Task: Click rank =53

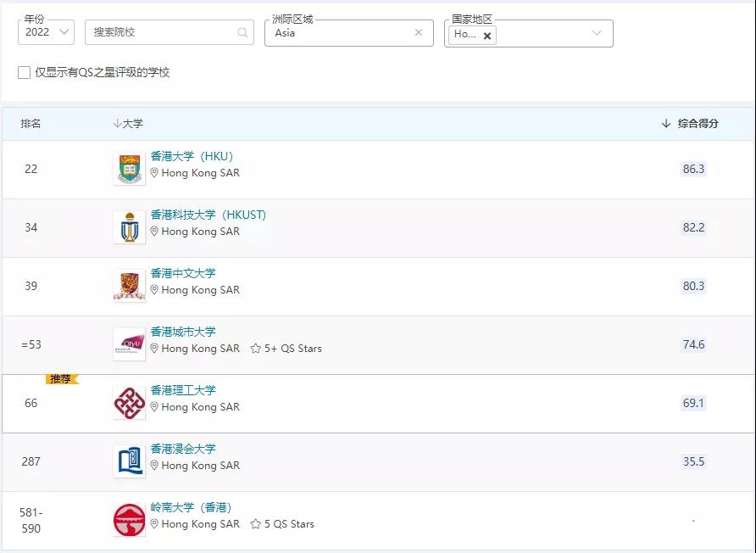Action: click(31, 344)
